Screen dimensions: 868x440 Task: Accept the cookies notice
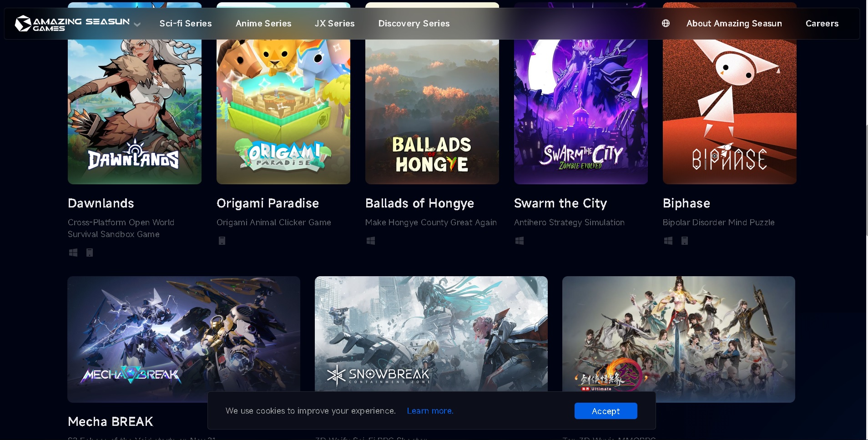pyautogui.click(x=606, y=411)
